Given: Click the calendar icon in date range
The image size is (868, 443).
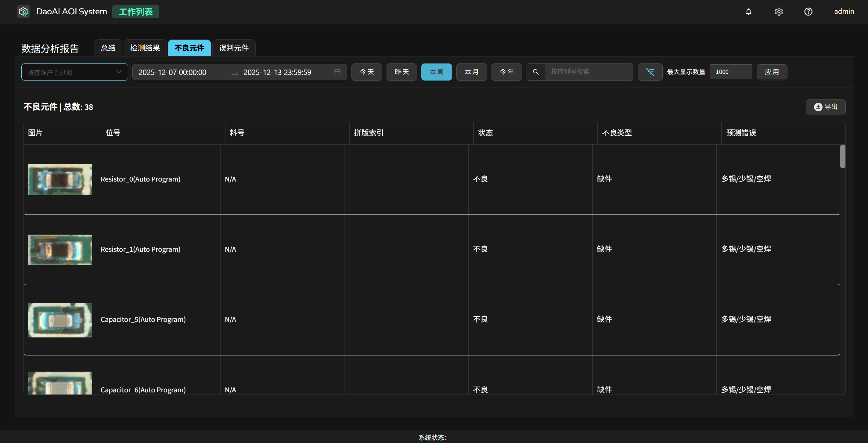Looking at the screenshot, I should pyautogui.click(x=337, y=72).
